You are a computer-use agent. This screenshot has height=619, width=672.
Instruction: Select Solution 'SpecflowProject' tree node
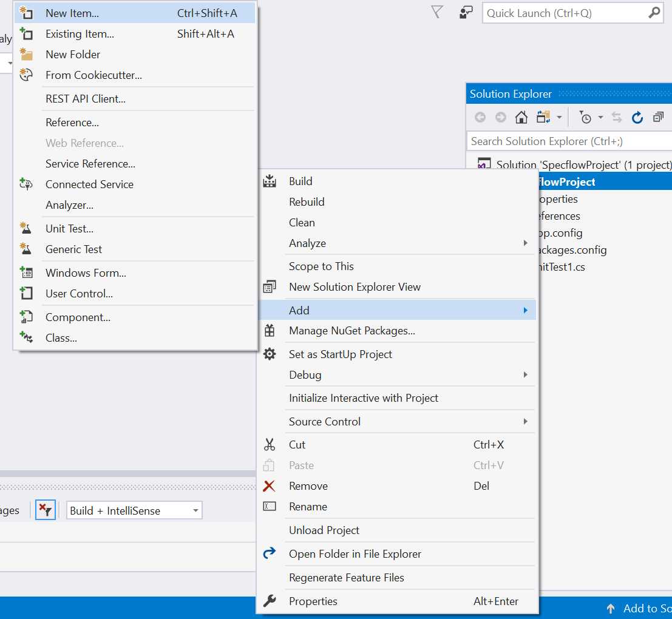tap(574, 164)
